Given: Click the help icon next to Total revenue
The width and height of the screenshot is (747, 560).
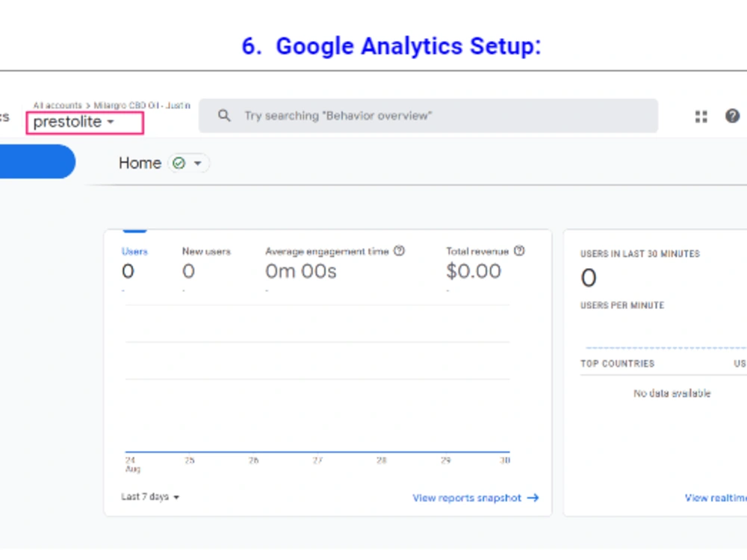Looking at the screenshot, I should coord(519,251).
